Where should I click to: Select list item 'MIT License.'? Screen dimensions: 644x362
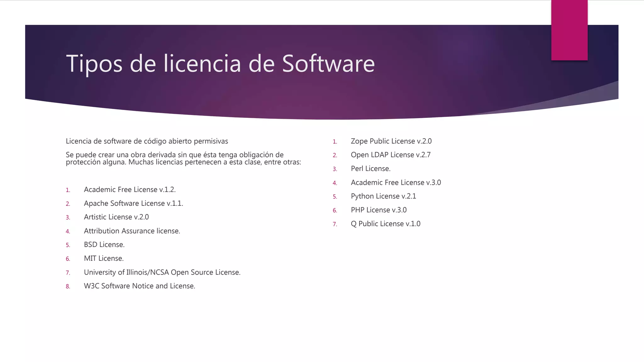coord(104,258)
